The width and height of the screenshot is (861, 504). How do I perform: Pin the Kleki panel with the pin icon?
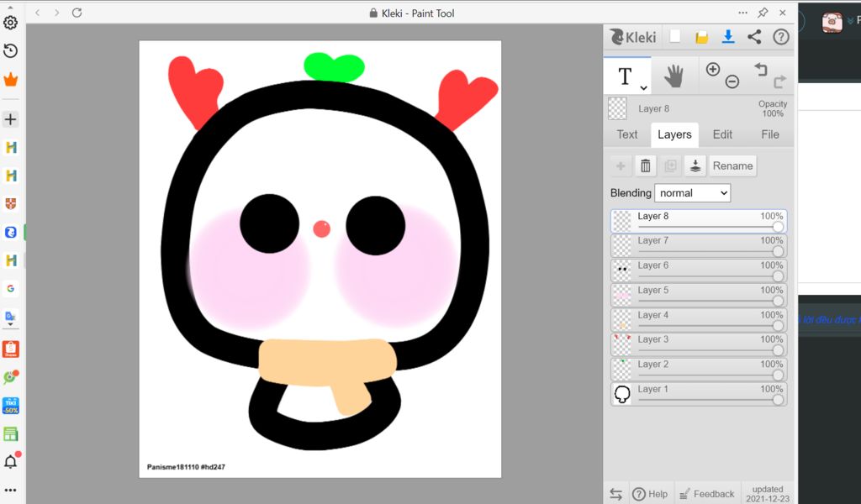point(763,13)
